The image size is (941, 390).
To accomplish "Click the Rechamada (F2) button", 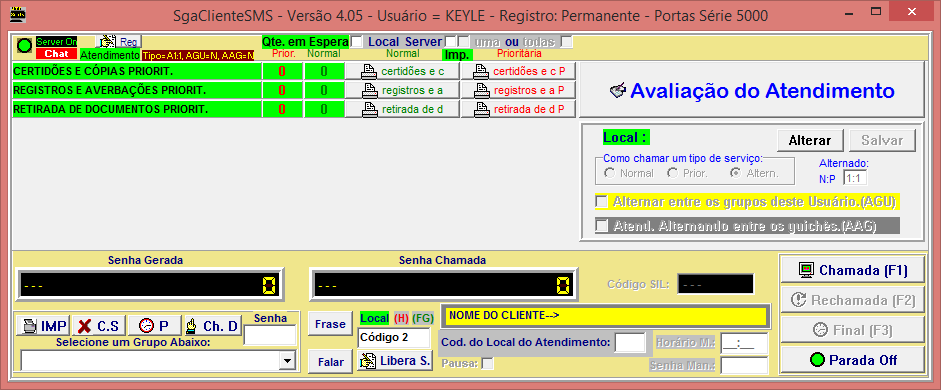I will [x=852, y=300].
